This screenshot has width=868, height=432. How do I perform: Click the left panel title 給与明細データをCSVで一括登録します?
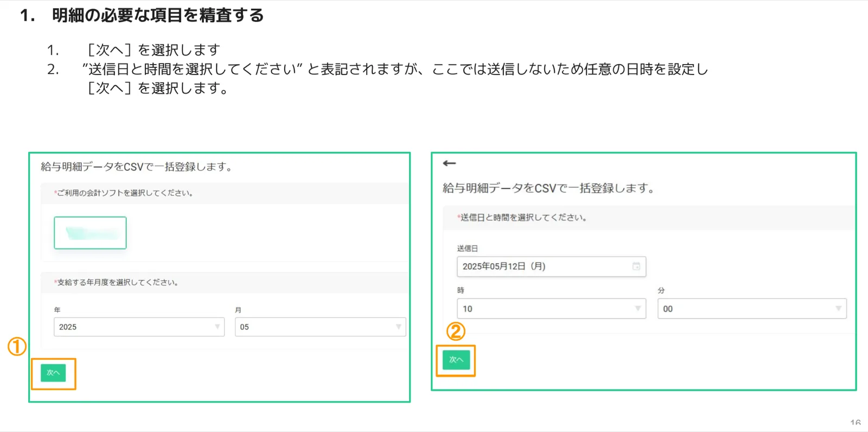[x=137, y=167]
